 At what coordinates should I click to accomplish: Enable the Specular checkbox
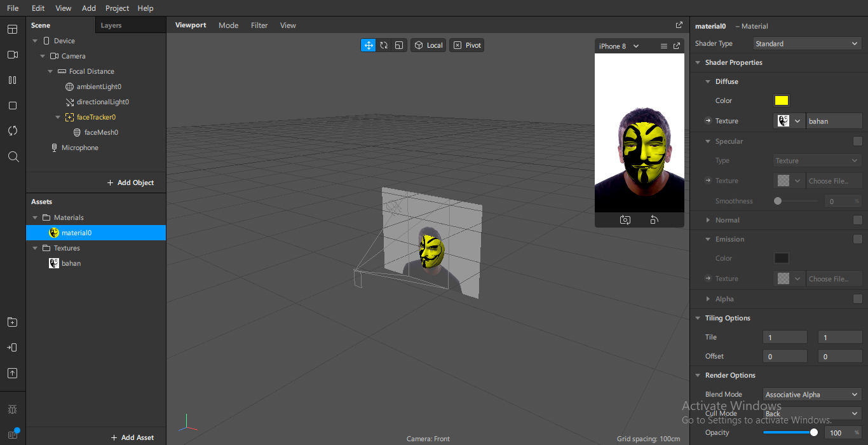point(858,141)
